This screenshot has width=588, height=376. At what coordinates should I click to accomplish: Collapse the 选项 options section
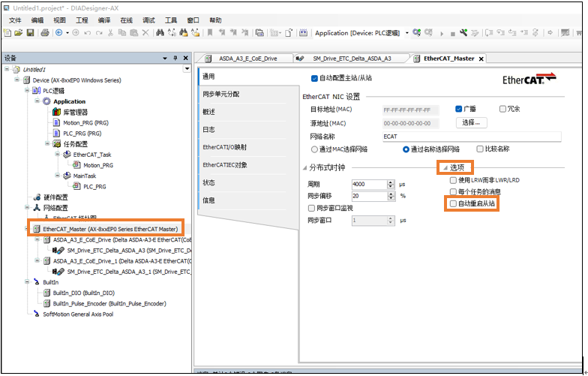click(445, 167)
